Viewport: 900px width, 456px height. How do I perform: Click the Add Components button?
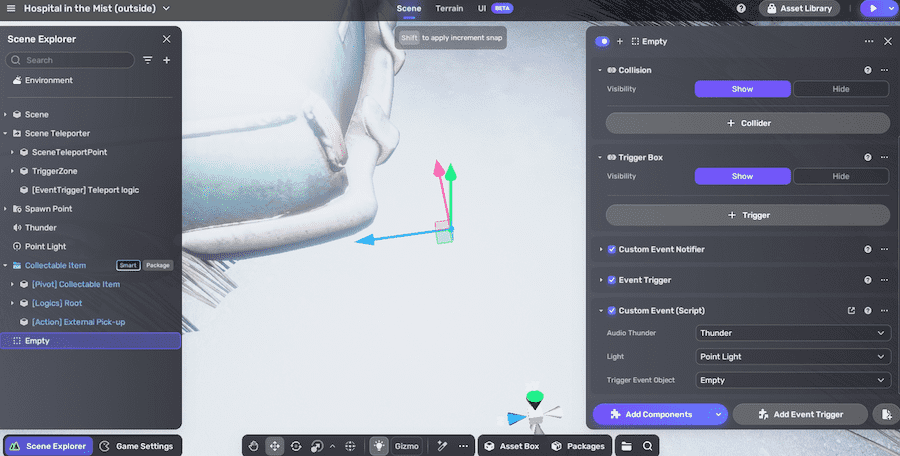click(651, 414)
